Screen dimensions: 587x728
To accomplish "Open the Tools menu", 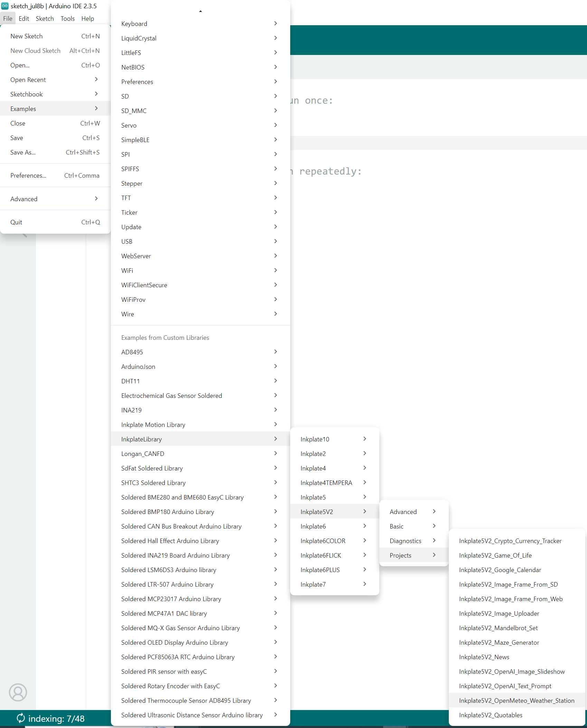I will click(x=67, y=19).
